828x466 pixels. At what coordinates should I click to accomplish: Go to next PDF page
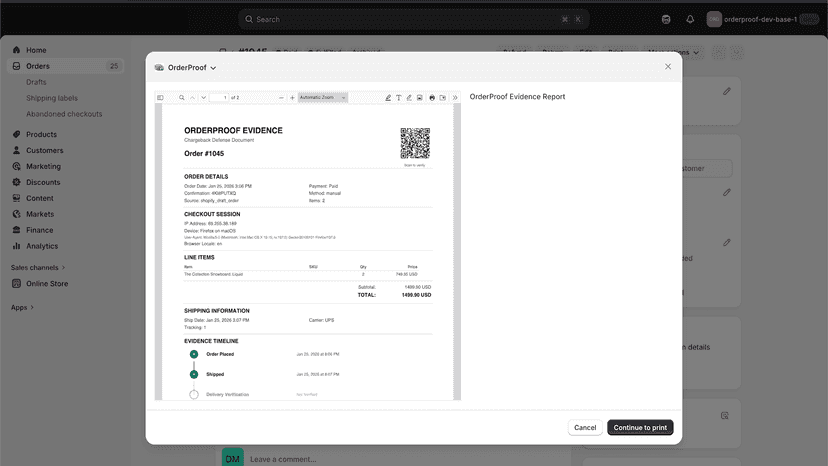click(x=203, y=98)
